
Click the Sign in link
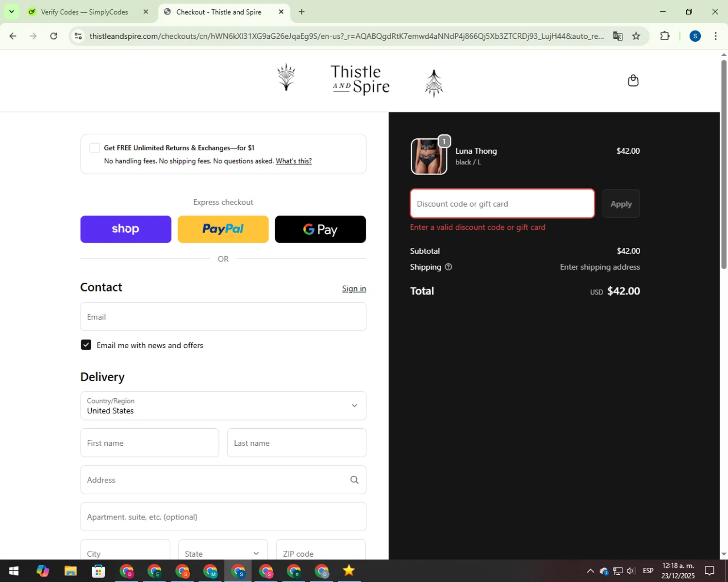pyautogui.click(x=354, y=289)
